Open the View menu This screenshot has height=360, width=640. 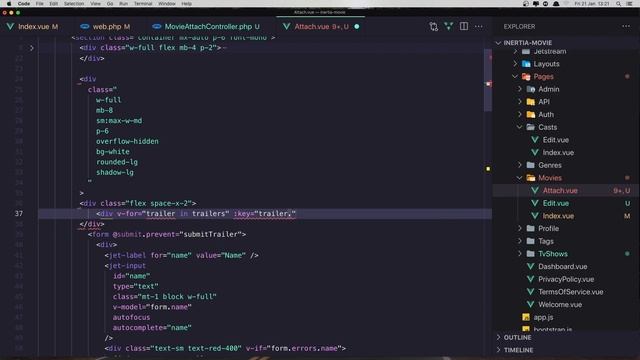[95, 4]
